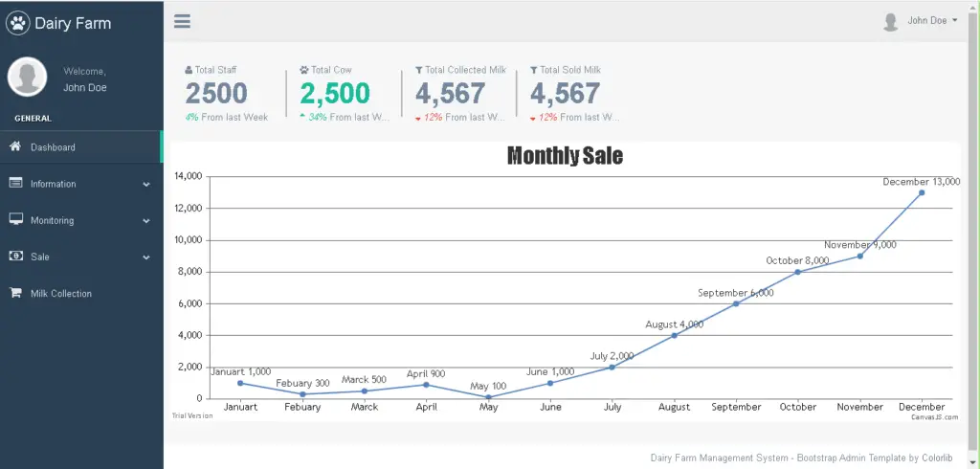Expand the Sale submenu chevron

coord(146,257)
